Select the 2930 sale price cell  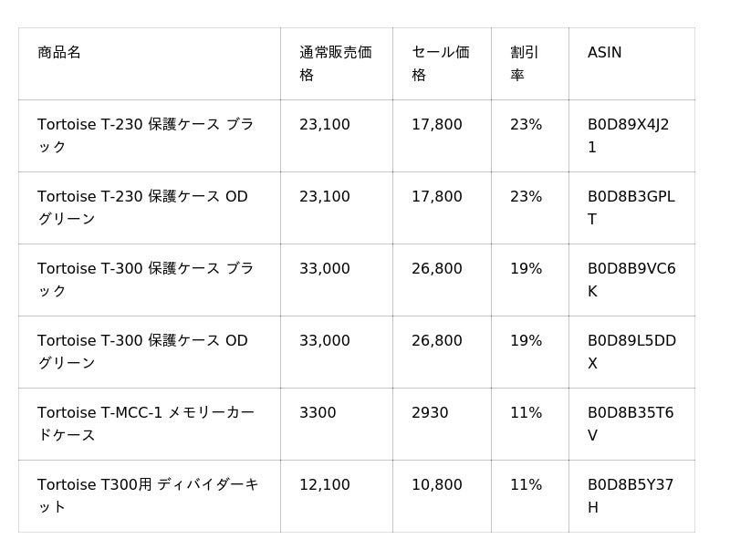430,413
